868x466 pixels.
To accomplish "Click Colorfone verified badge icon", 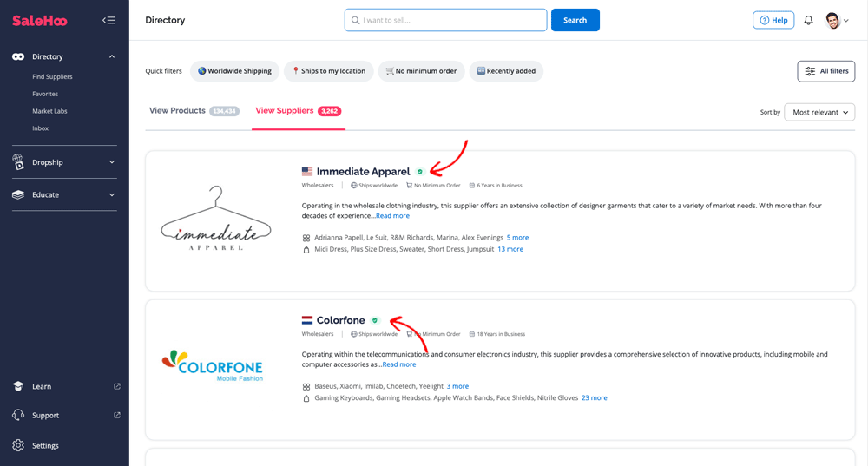I will [x=375, y=320].
